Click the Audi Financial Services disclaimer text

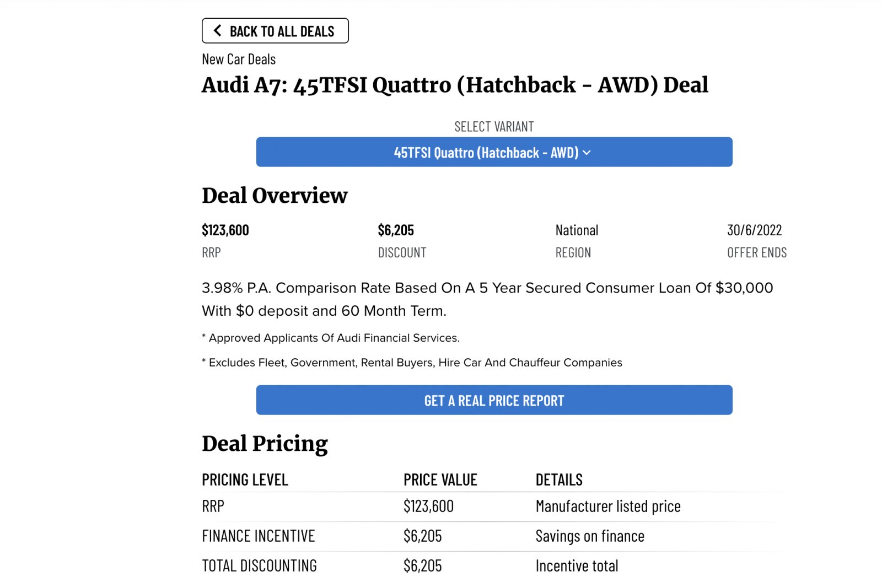(331, 338)
